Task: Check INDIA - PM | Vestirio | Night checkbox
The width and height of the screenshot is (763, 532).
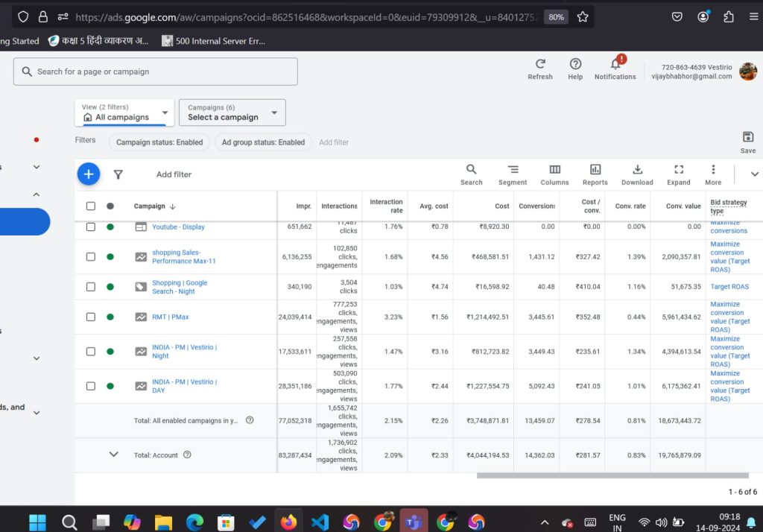Action: (90, 352)
